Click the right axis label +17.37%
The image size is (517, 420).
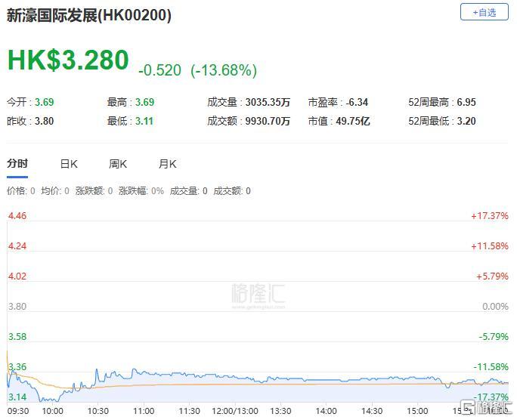pyautogui.click(x=490, y=216)
